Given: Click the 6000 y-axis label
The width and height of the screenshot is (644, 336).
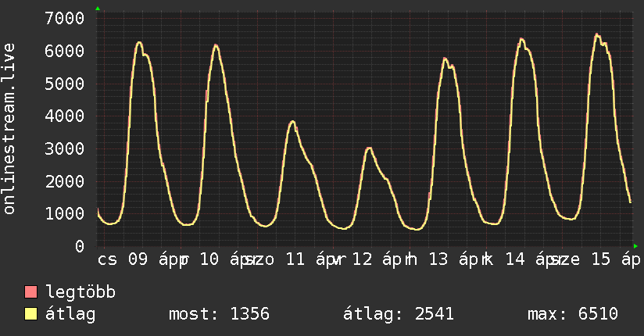Looking at the screenshot, I should coord(65,51).
